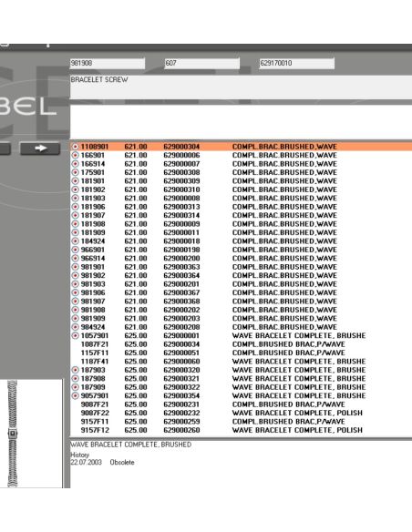Click the input field containing 981908
The image size is (412, 532).
click(108, 63)
